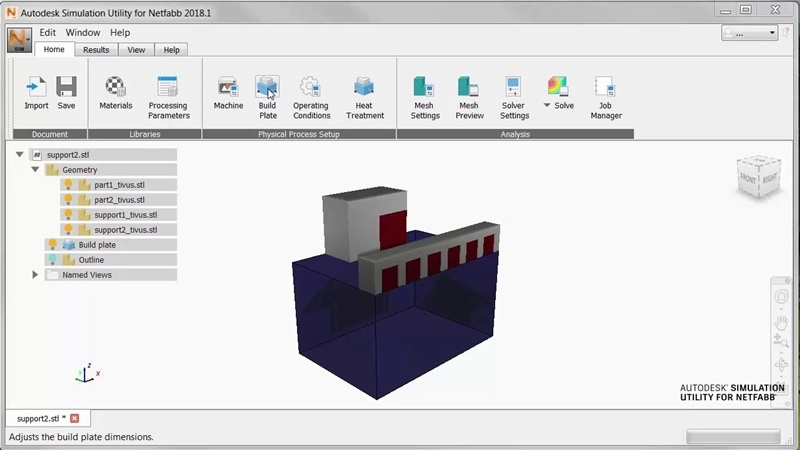Click the Netfabb application menu button
The image size is (800, 450).
click(19, 40)
